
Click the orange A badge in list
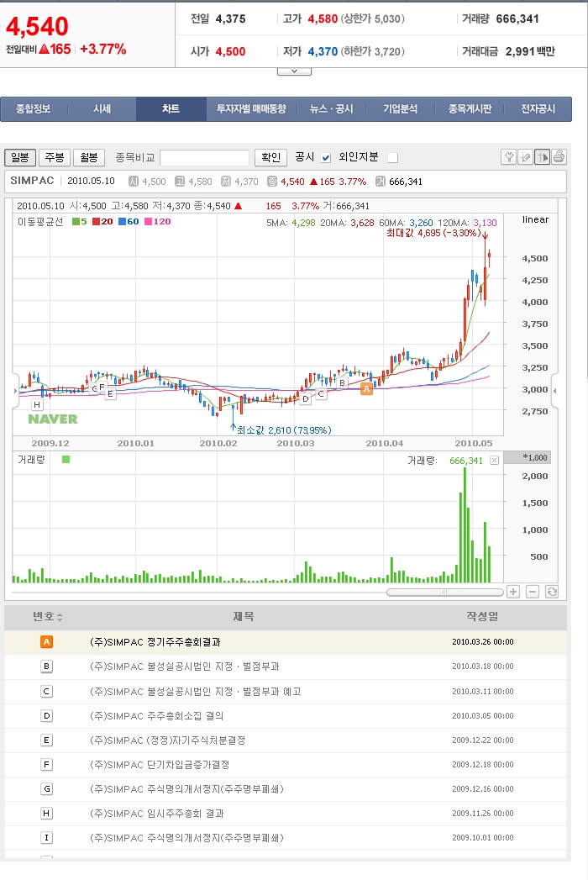click(x=46, y=641)
